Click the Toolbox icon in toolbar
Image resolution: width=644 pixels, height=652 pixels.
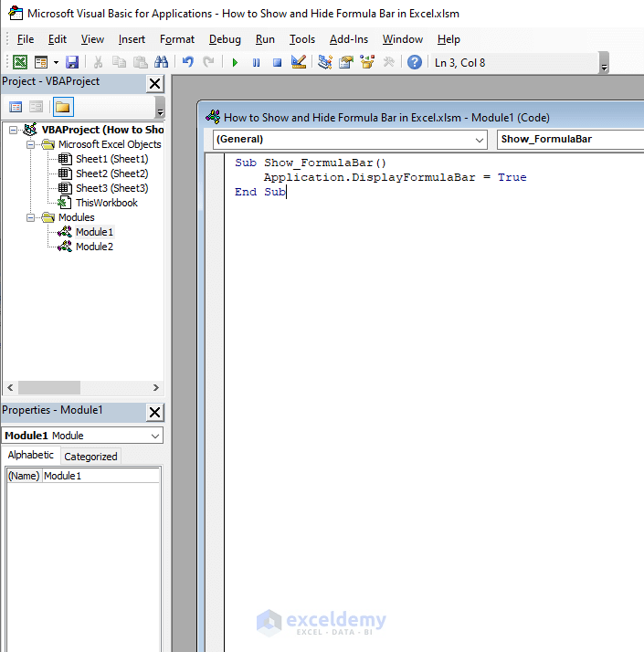pos(388,62)
